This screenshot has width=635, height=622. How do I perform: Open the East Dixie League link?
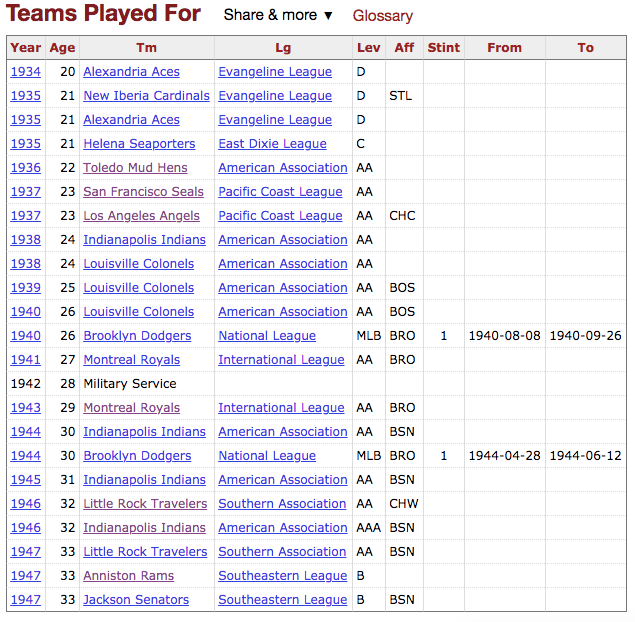click(272, 144)
